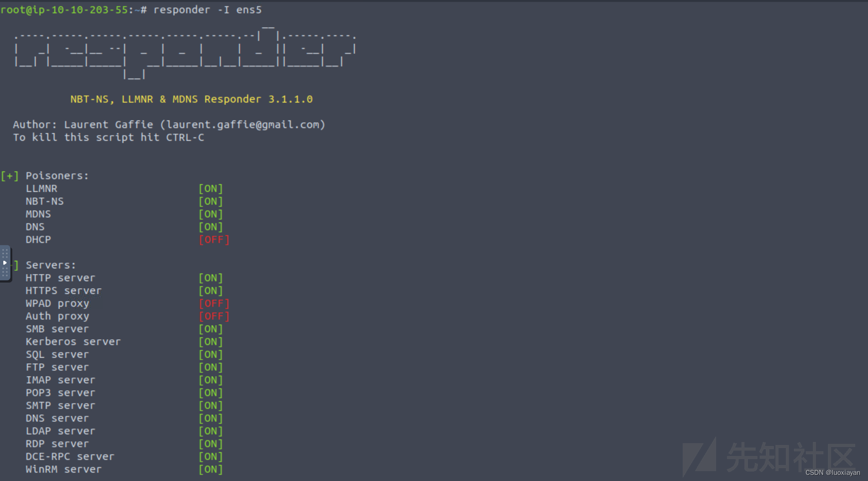Expand the side panel handle arrow
Viewport: 868px width, 481px height.
pyautogui.click(x=5, y=263)
